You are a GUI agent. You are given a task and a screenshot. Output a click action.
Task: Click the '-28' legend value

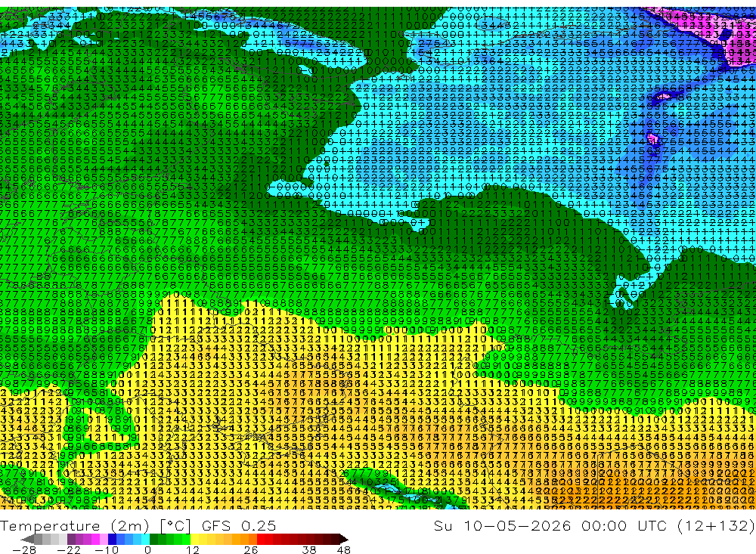[x=23, y=550]
